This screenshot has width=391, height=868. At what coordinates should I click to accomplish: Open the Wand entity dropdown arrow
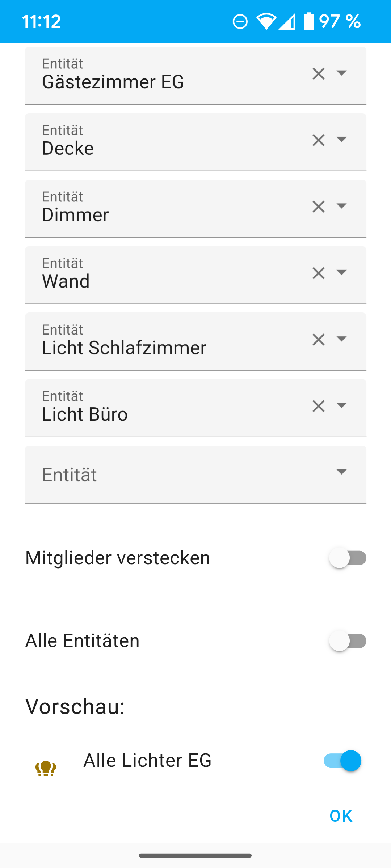tap(341, 272)
